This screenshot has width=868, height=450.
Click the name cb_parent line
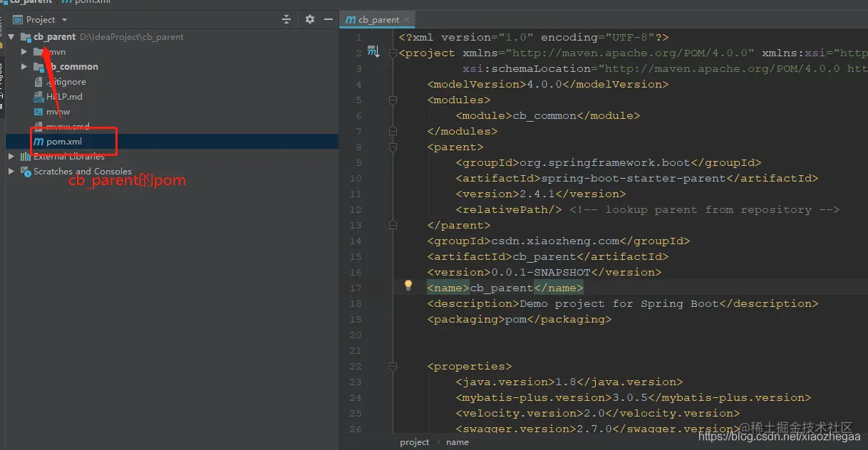505,288
